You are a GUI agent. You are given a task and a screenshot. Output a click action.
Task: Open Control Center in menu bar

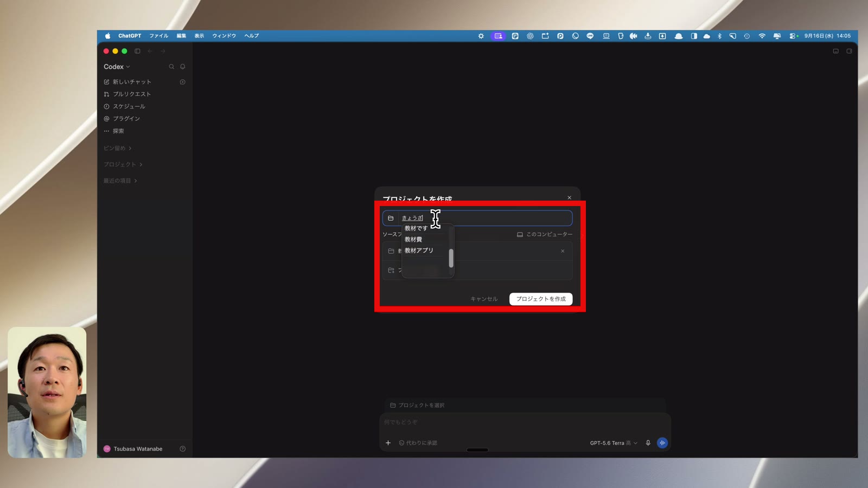coord(793,36)
